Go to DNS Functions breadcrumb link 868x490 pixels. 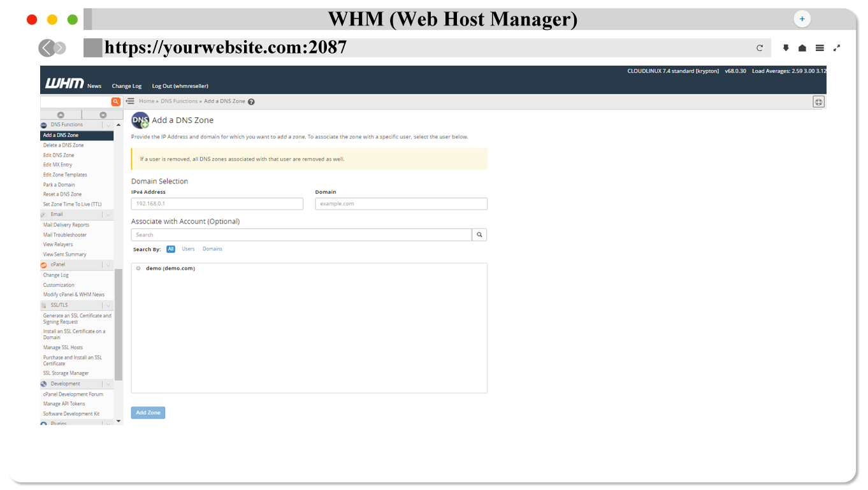point(180,101)
